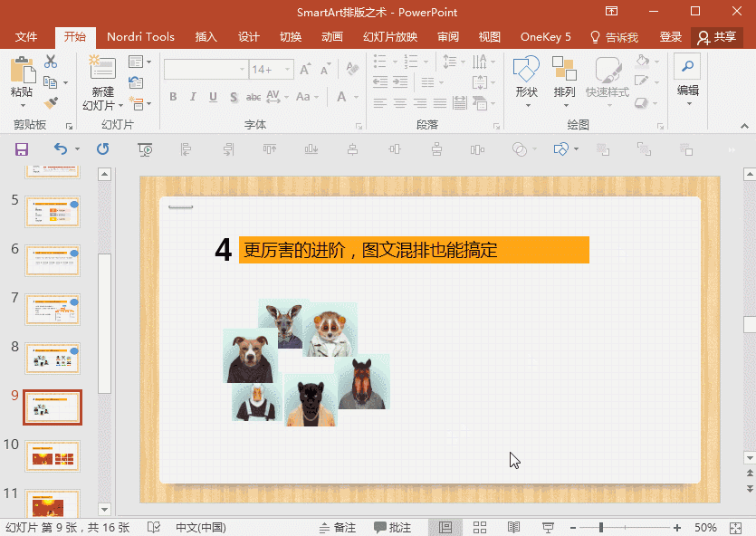
Task: Open the Change Case dropdown
Action: tap(307, 97)
